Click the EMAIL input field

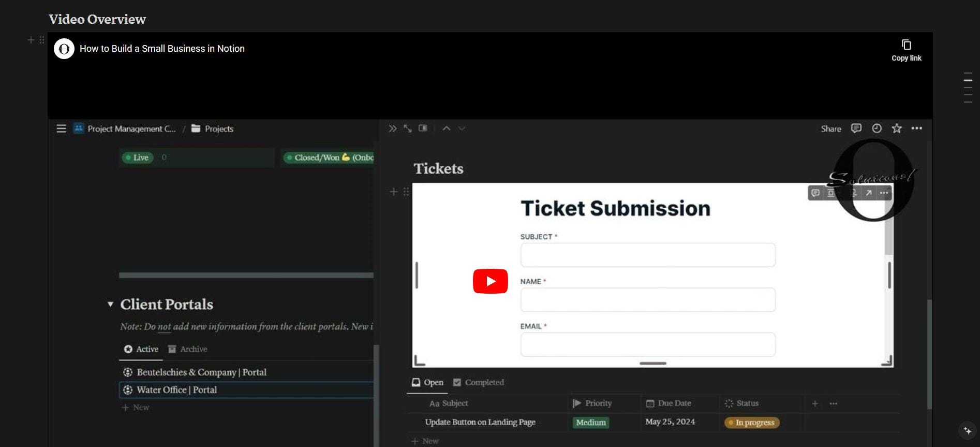coord(648,344)
